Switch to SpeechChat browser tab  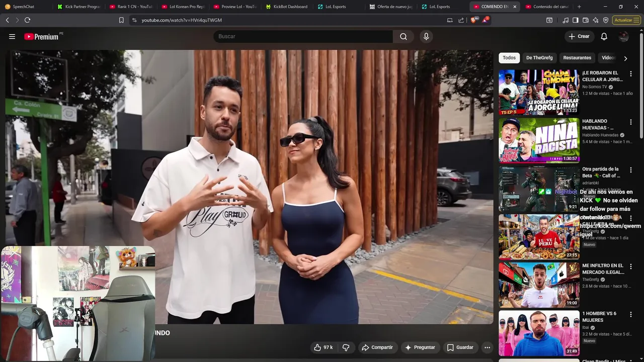(x=26, y=7)
